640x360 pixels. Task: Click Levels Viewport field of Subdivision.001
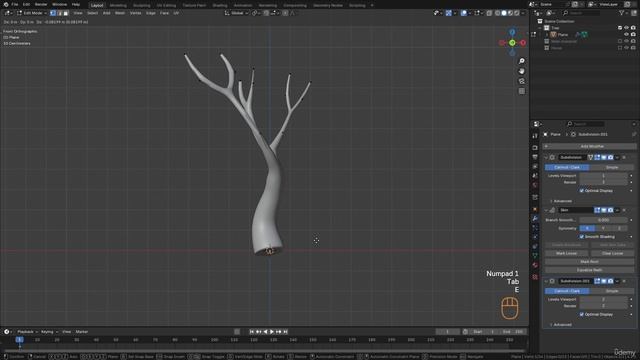[x=603, y=299]
